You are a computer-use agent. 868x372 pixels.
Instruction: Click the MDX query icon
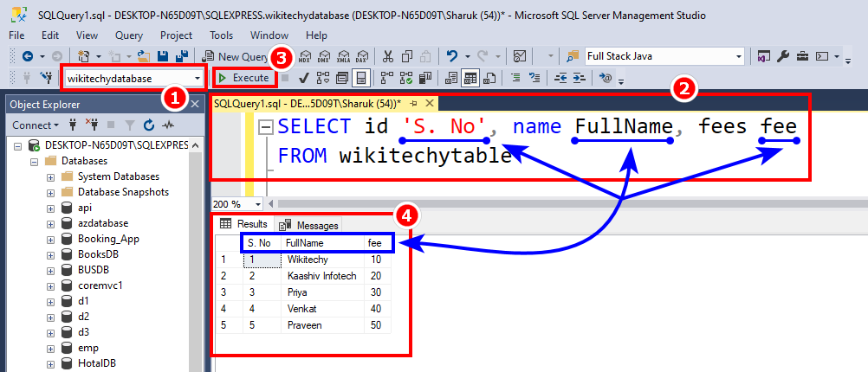pyautogui.click(x=305, y=56)
